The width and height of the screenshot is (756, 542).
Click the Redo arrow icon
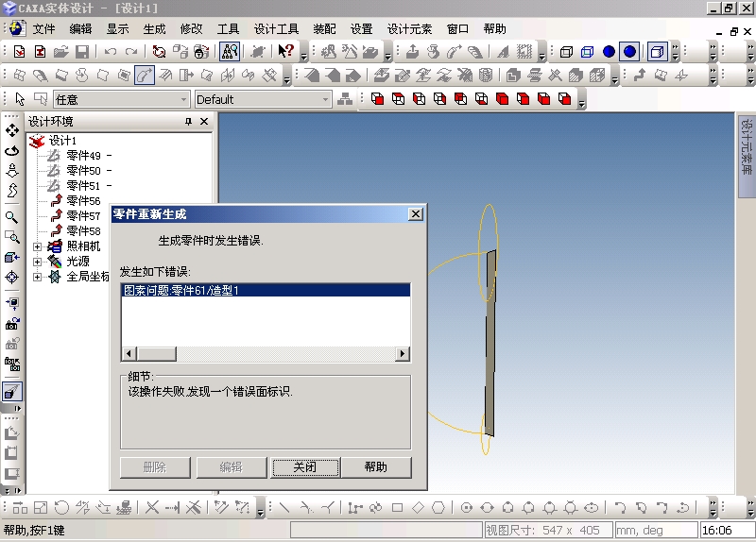click(x=131, y=52)
